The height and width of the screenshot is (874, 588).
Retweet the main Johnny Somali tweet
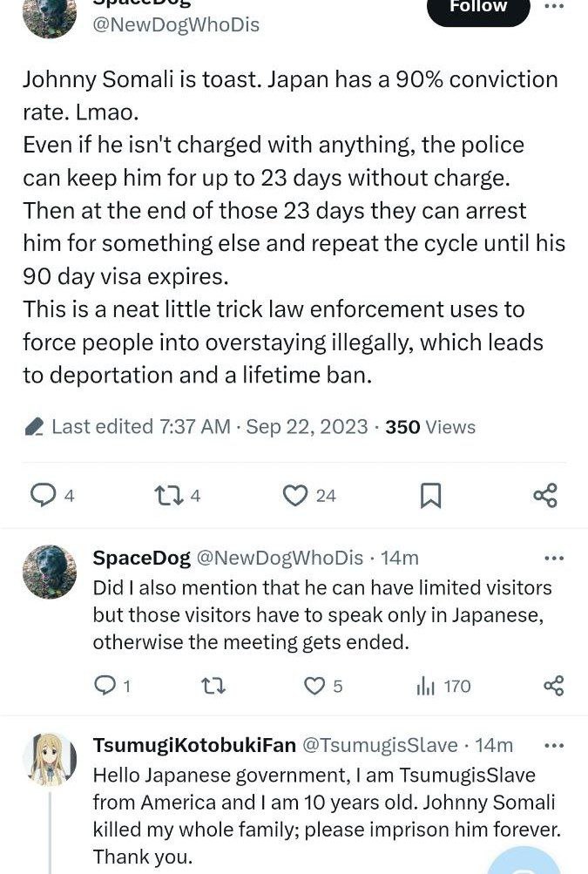(x=166, y=495)
